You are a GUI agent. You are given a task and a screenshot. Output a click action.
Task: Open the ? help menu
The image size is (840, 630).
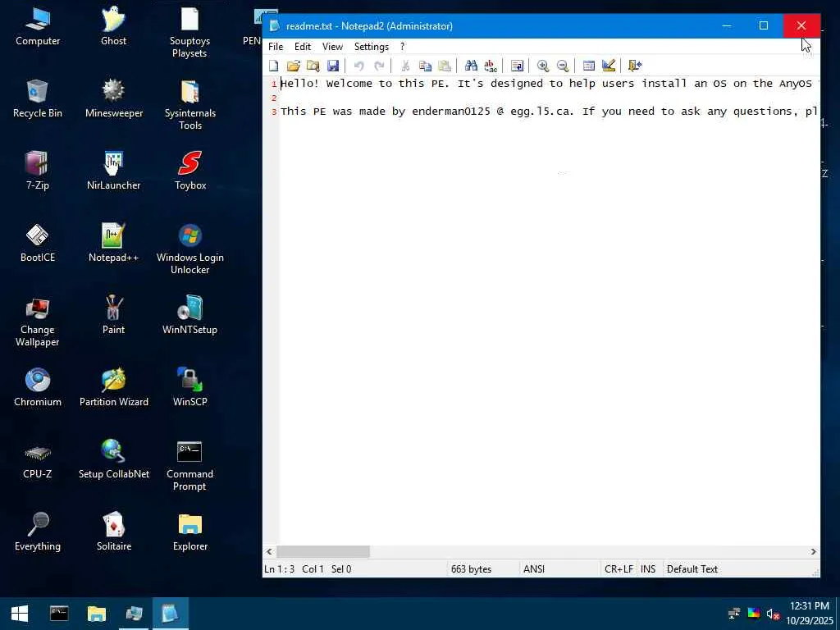(402, 47)
